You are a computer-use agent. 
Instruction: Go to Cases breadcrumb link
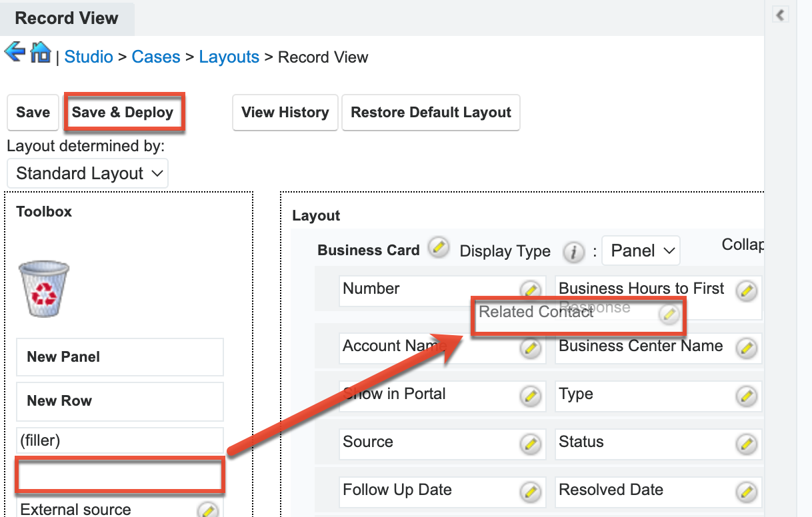tap(156, 57)
